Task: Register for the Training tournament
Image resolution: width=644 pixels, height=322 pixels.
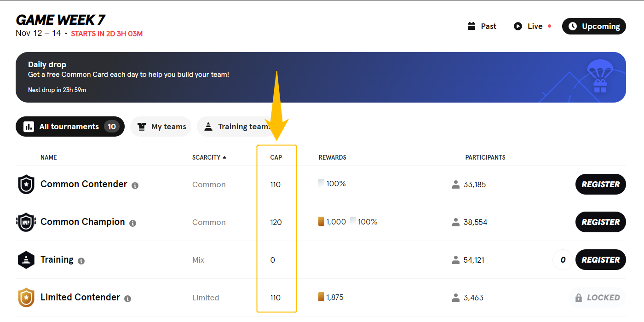Action: point(601,260)
